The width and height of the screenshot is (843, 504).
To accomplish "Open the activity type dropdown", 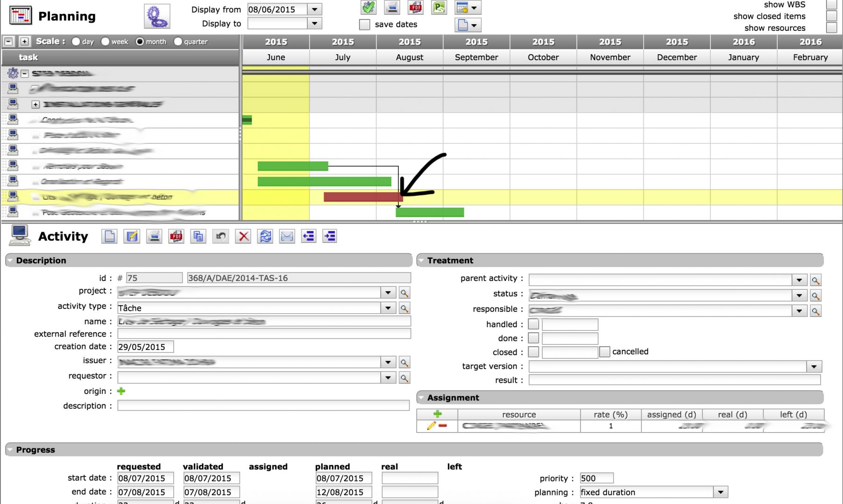I will [x=388, y=308].
